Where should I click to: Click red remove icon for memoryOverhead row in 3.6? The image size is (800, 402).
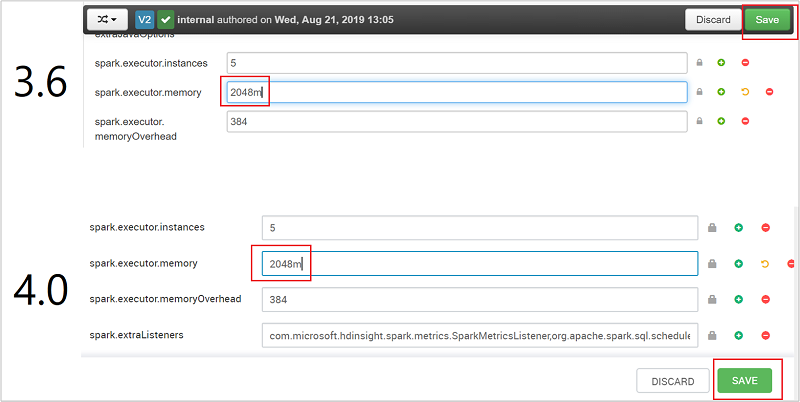point(745,121)
